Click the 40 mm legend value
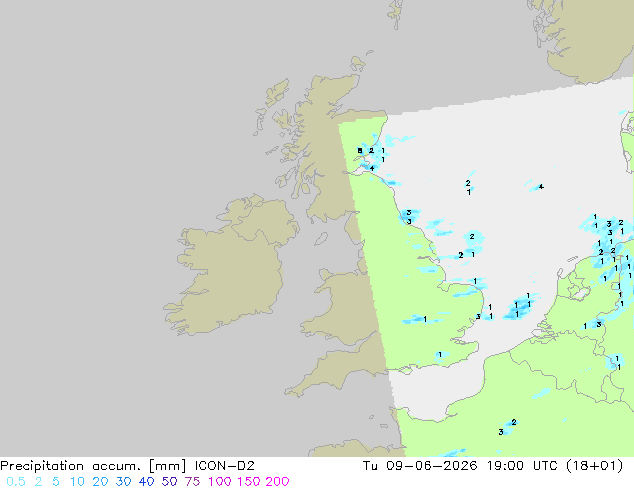 146,482
